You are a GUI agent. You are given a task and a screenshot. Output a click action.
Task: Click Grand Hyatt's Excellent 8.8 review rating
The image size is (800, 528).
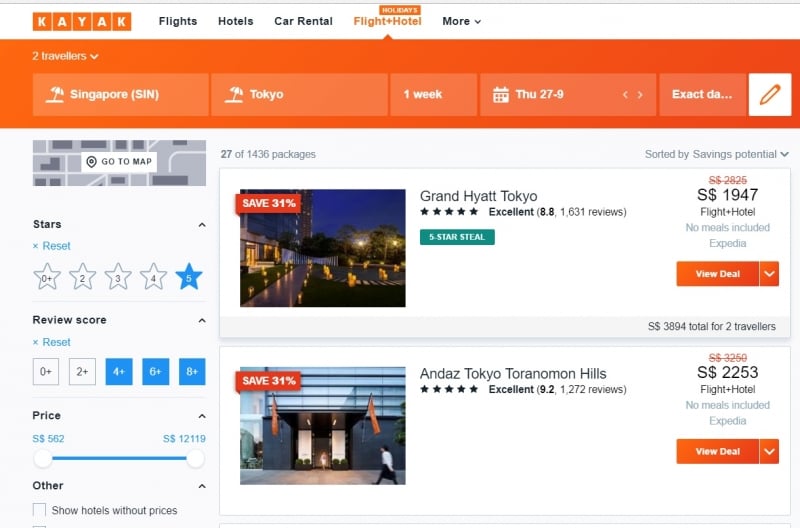point(557,212)
